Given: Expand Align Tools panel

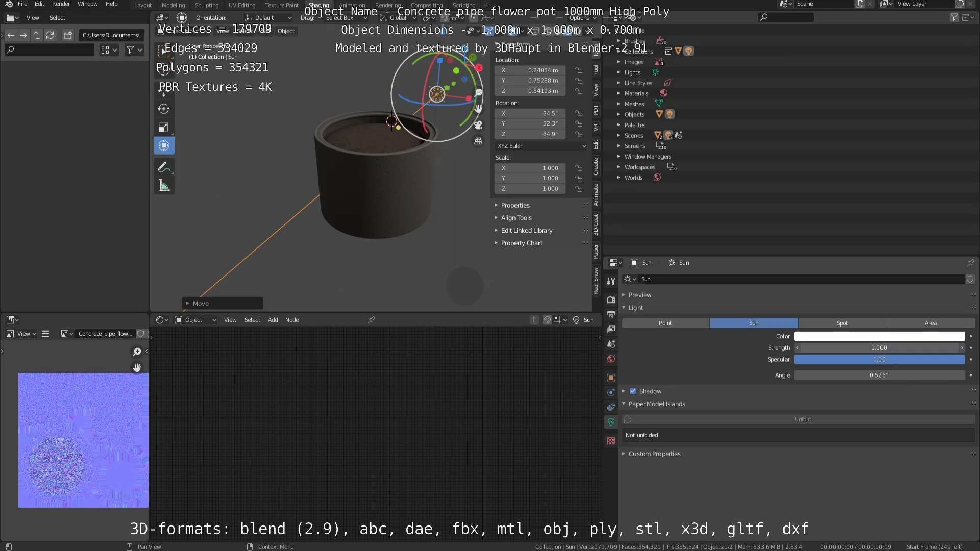Looking at the screenshot, I should coord(516,218).
